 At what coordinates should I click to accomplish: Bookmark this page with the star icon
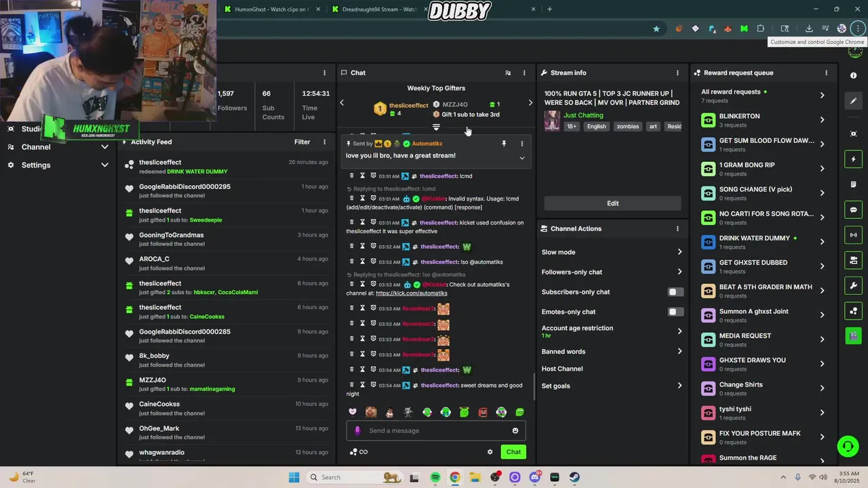click(656, 28)
